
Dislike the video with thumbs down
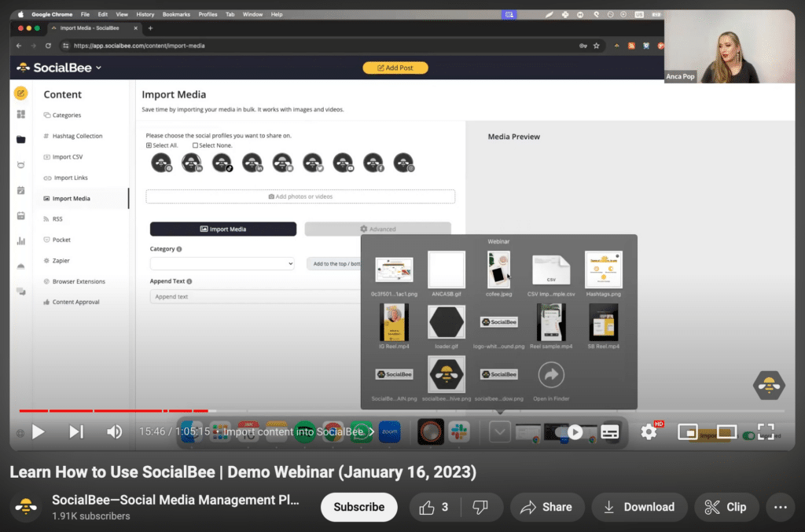(x=480, y=507)
